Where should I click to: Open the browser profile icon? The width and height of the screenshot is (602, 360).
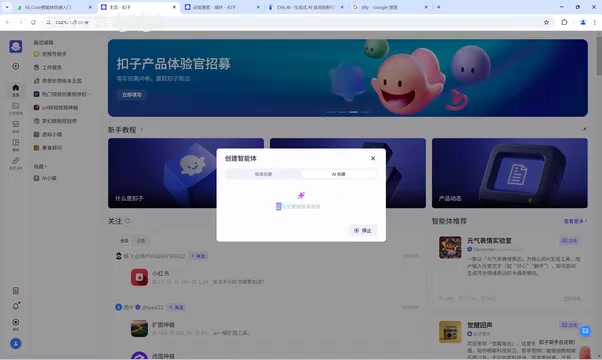click(583, 22)
